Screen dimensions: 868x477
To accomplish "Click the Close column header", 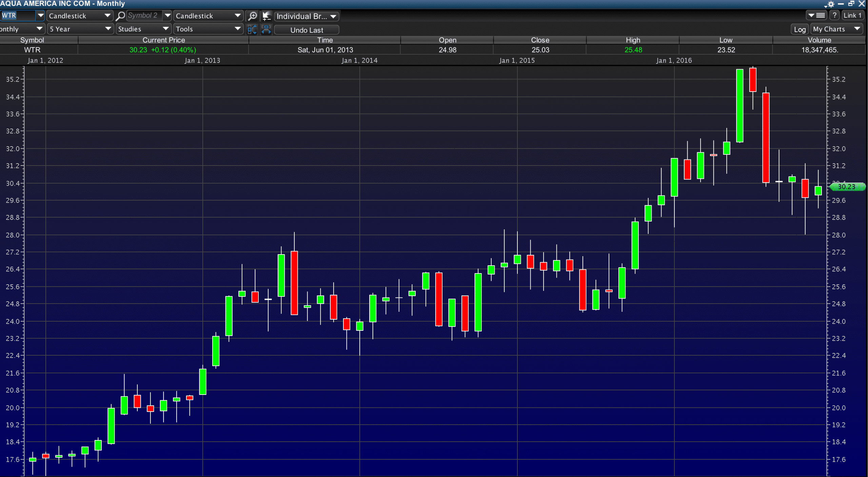I will (540, 40).
